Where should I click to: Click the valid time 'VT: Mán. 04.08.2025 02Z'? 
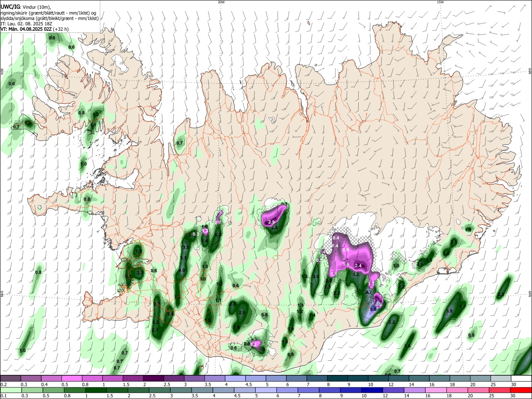point(26,29)
